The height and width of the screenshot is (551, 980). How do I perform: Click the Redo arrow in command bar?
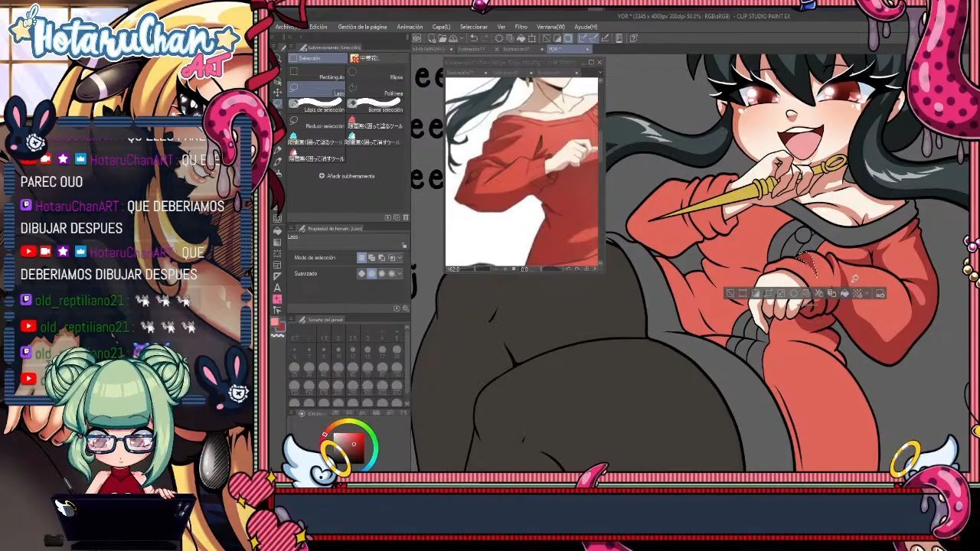tap(485, 38)
